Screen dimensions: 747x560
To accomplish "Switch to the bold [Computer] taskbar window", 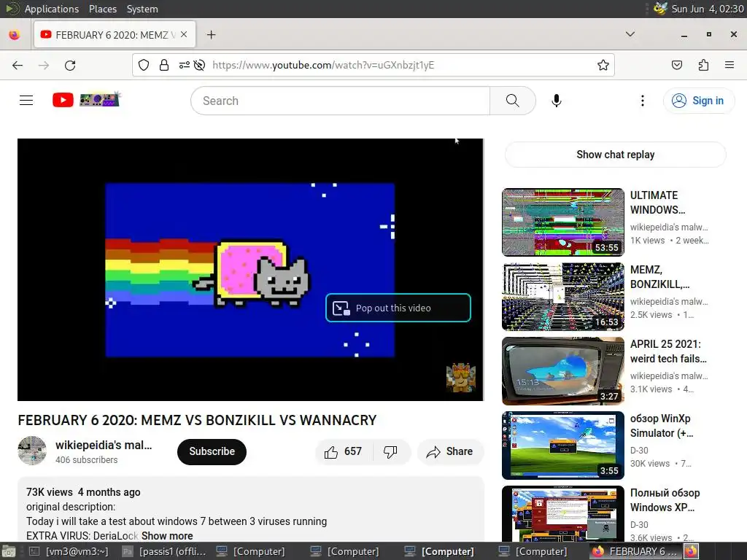I will pos(438,551).
